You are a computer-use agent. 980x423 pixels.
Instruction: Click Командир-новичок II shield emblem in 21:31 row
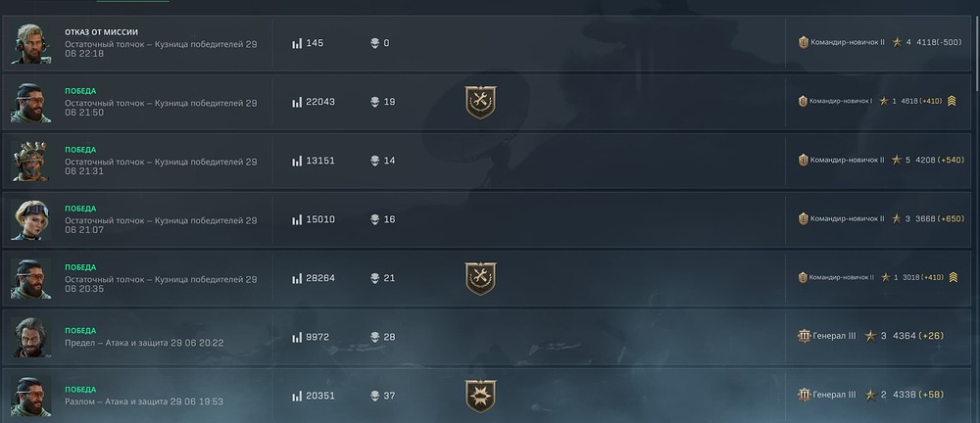[804, 160]
